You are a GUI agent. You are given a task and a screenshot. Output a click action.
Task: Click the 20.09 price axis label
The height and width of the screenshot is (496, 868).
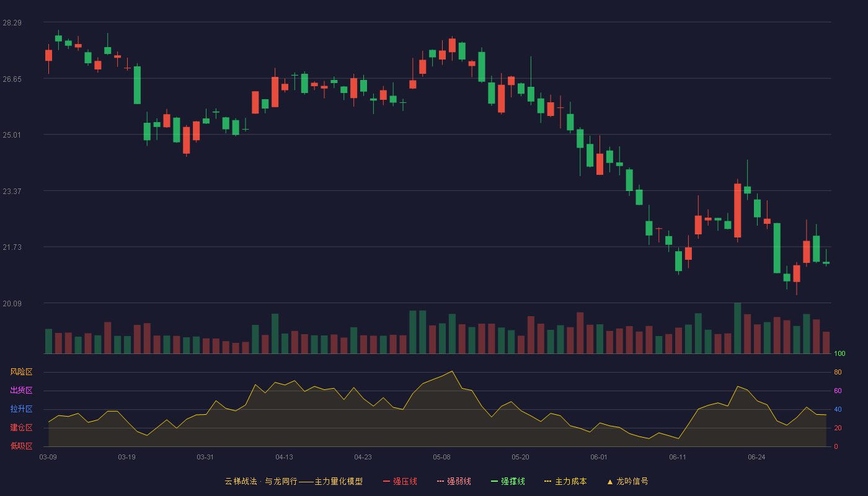12,303
